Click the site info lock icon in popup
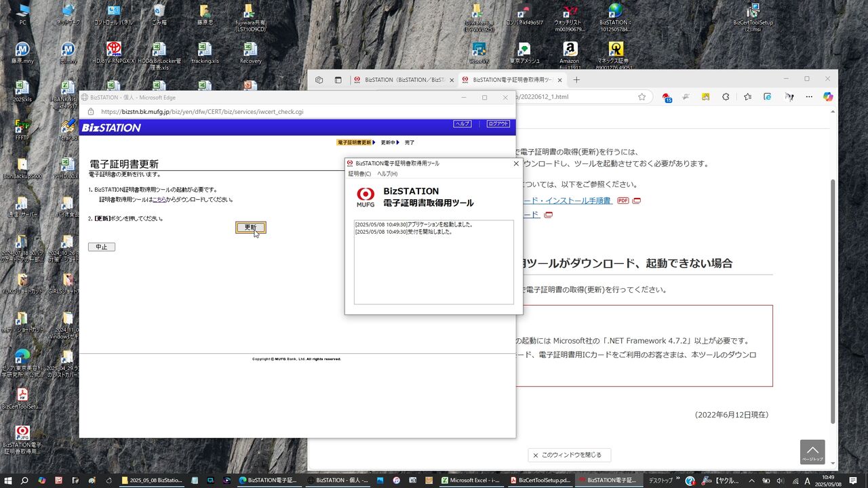This screenshot has width=868, height=488. point(90,112)
